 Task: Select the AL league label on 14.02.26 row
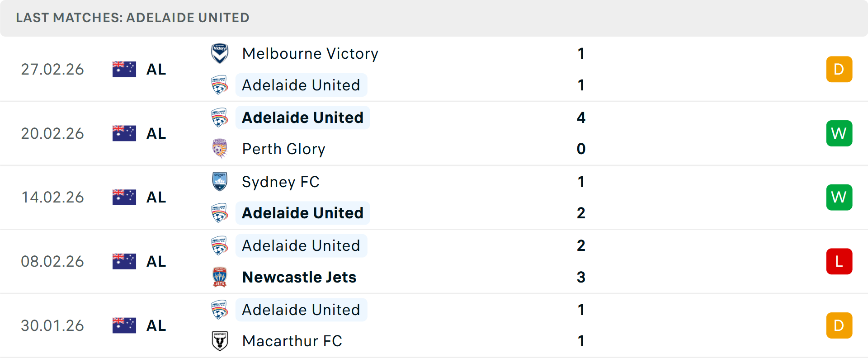[156, 197]
